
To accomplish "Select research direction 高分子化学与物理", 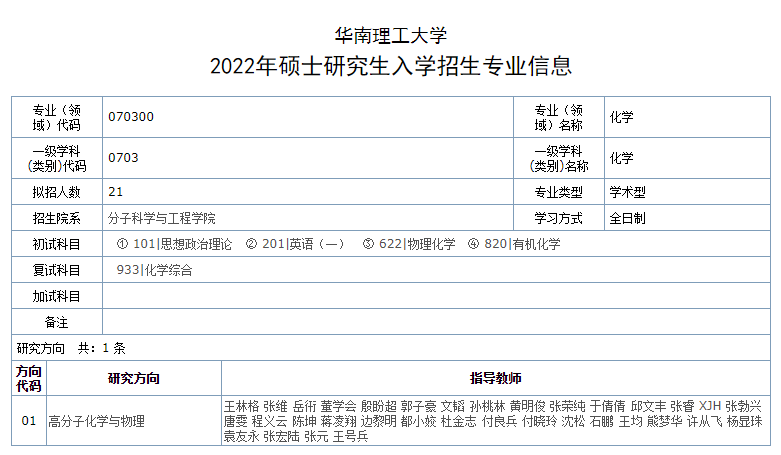I will pyautogui.click(x=96, y=422).
